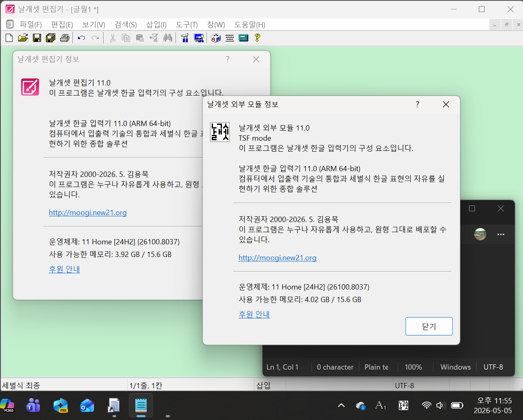Click 1/1줄, 1칸 in status bar
Viewport: 523px width, 420px height.
tap(146, 385)
